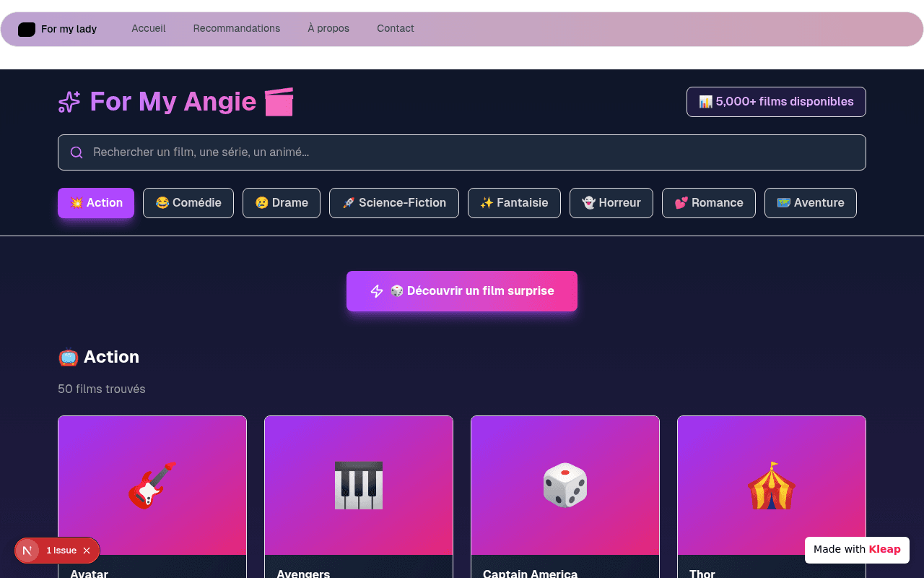Open the Thor movie card with circus tent

(x=772, y=497)
